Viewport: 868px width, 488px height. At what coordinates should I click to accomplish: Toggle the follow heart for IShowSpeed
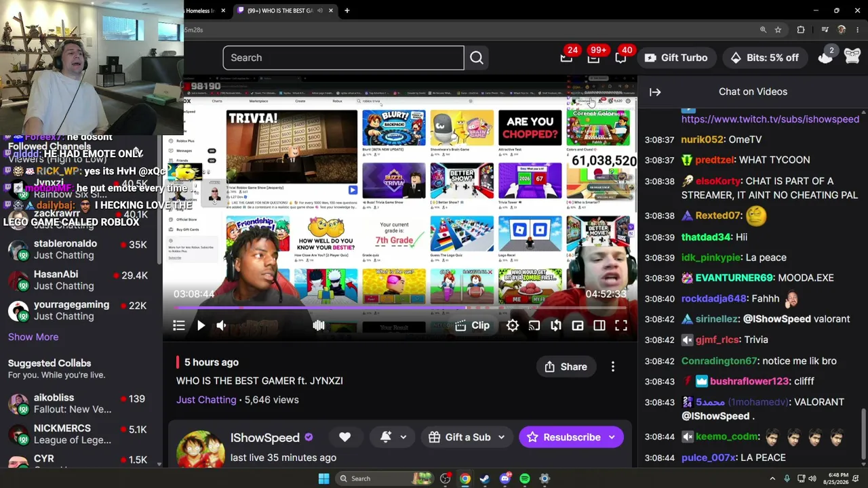(345, 437)
